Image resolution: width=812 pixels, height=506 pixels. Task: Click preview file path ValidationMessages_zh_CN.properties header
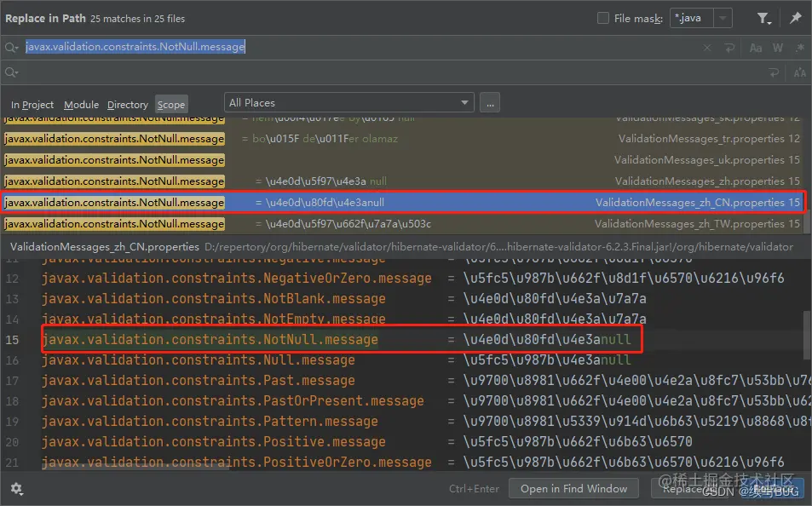click(105, 247)
